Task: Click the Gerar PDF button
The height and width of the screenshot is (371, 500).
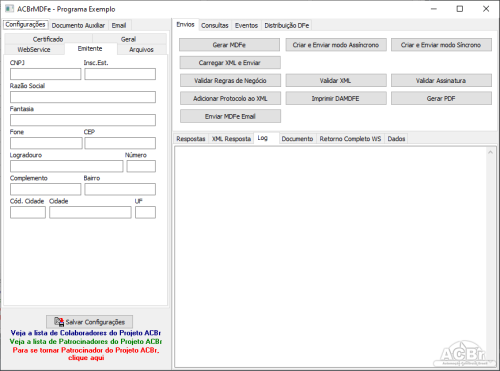Action: 441,98
